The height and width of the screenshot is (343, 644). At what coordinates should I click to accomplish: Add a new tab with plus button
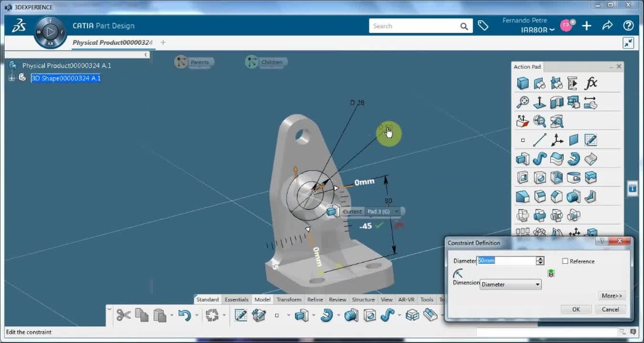pos(163,42)
